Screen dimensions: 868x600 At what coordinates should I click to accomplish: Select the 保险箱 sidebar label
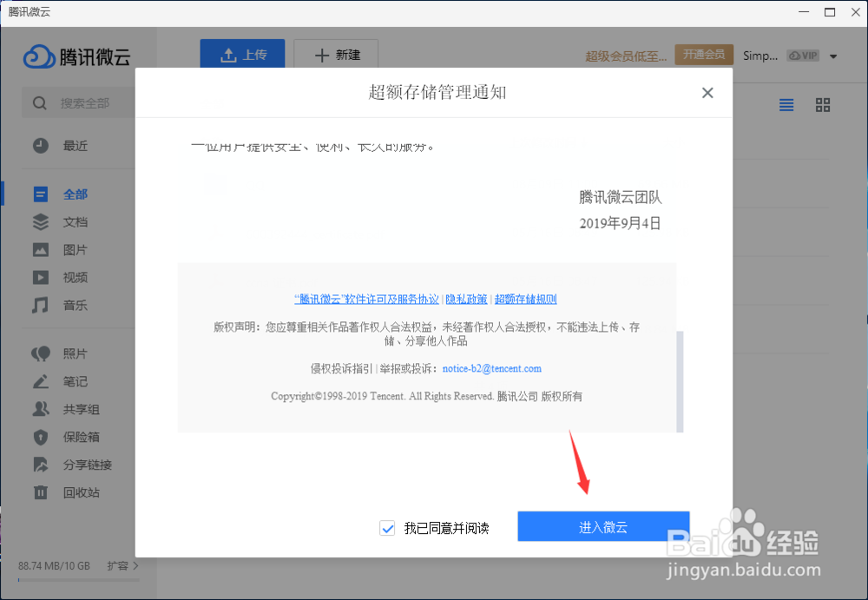(82, 437)
